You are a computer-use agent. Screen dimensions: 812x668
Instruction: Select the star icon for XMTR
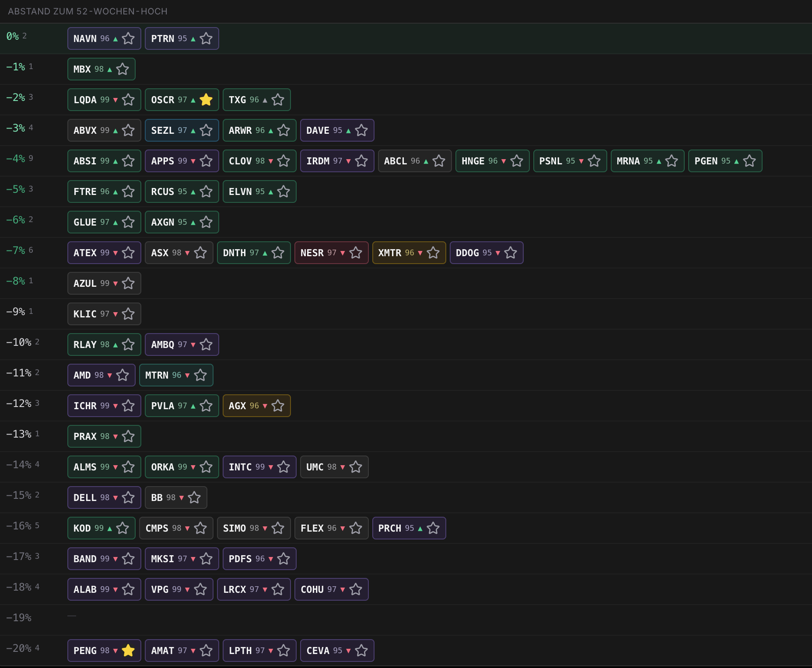(433, 253)
